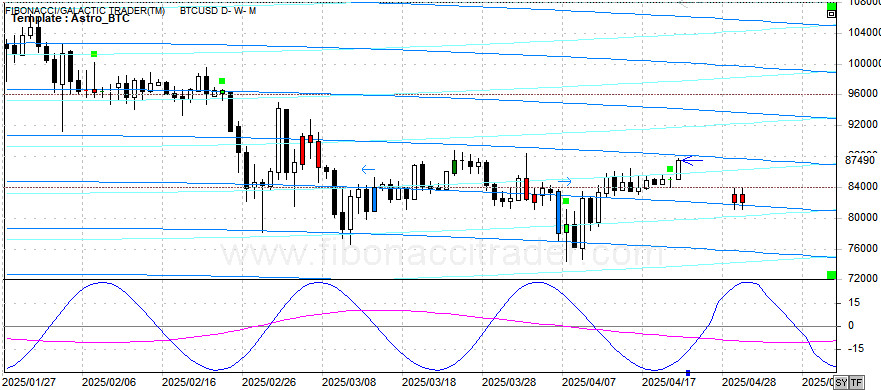The height and width of the screenshot is (390, 881).
Task: Click the Template : Astro_BTC label
Action: (70, 19)
